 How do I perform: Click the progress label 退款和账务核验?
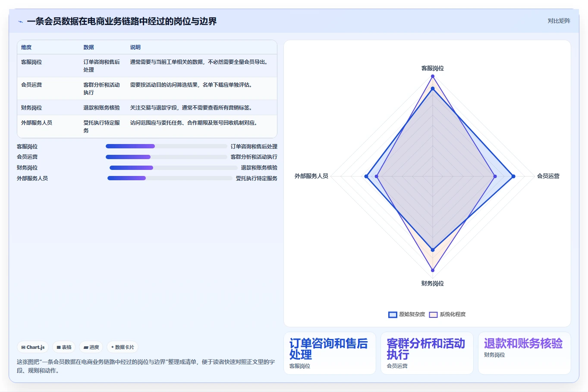click(x=259, y=168)
